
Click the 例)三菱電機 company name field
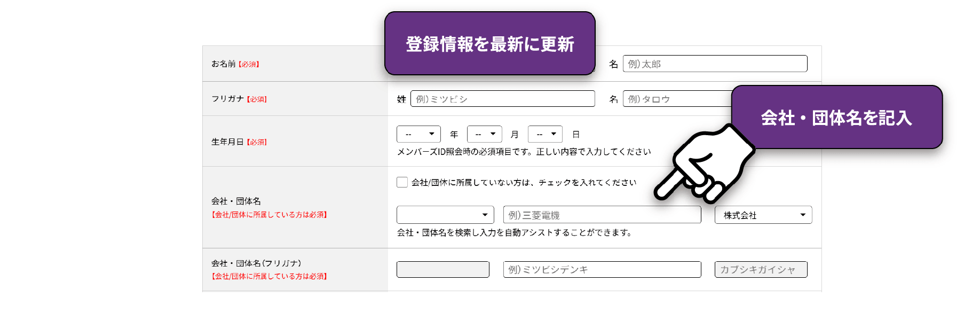[x=602, y=215]
